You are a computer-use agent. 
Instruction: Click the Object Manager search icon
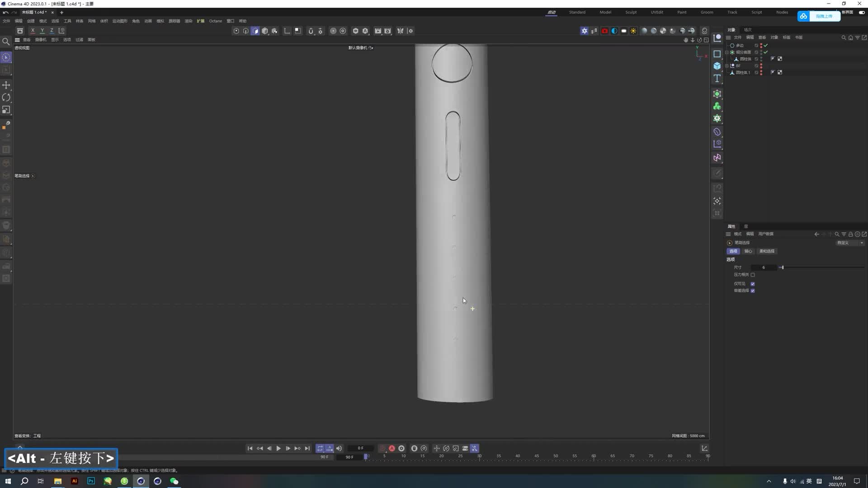pyautogui.click(x=844, y=38)
